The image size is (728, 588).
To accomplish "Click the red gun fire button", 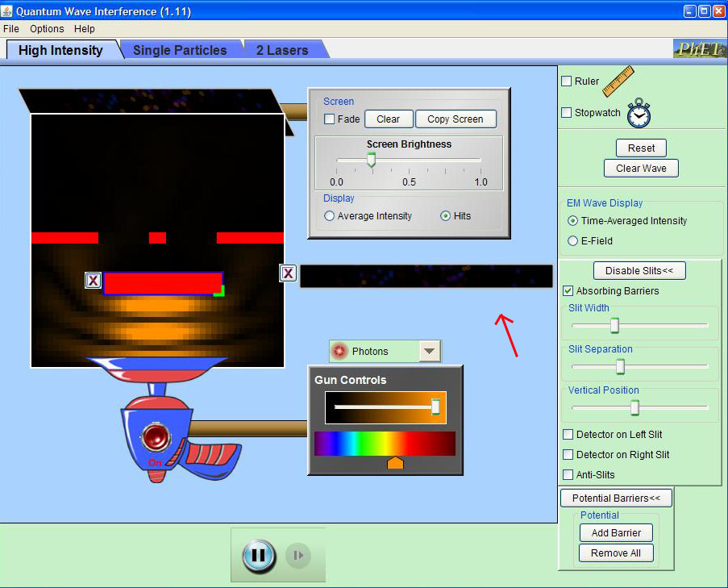I will point(156,436).
